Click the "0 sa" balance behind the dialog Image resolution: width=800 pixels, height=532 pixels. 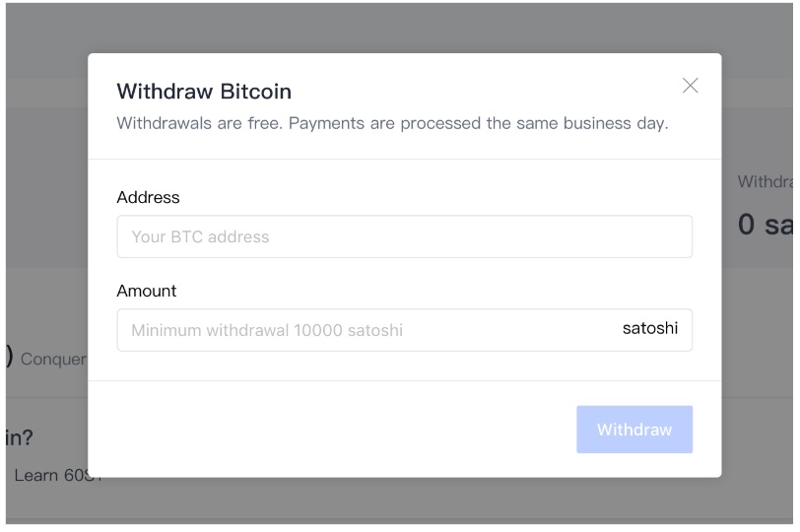(x=766, y=225)
